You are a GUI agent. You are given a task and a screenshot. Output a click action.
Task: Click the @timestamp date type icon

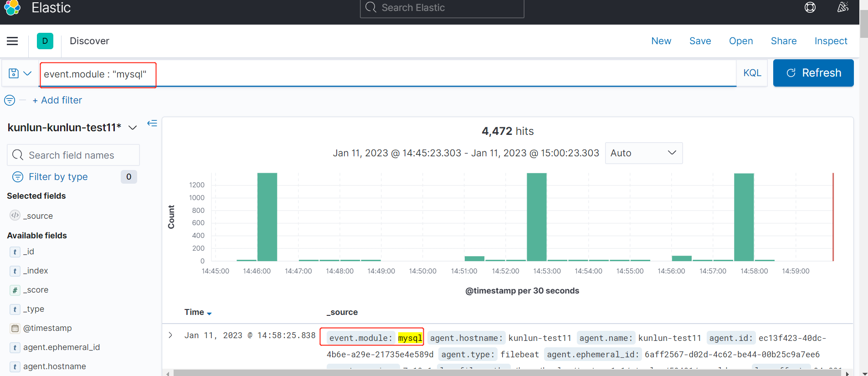pyautogui.click(x=15, y=328)
